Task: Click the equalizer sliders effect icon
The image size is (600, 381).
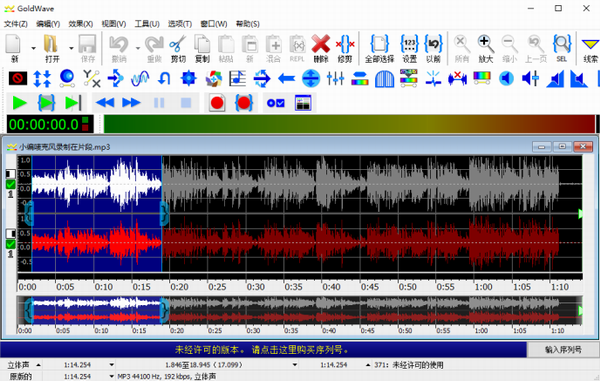Action: click(x=335, y=78)
